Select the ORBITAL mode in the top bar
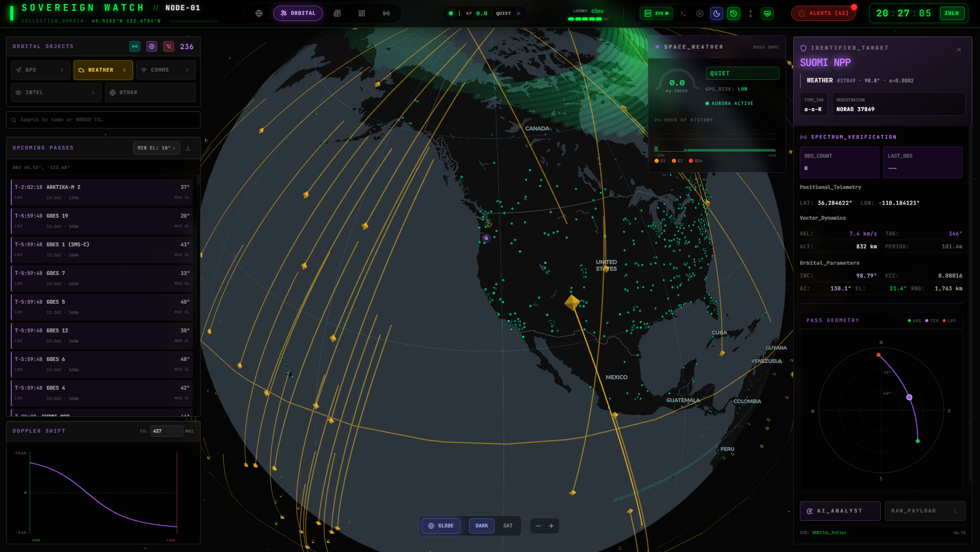The width and height of the screenshot is (980, 552). click(x=298, y=13)
